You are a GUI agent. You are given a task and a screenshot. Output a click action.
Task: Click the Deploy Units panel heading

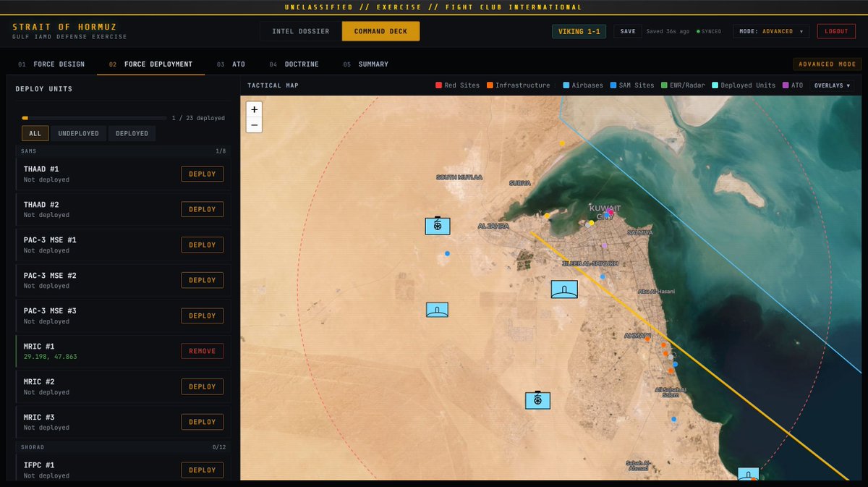[44, 89]
